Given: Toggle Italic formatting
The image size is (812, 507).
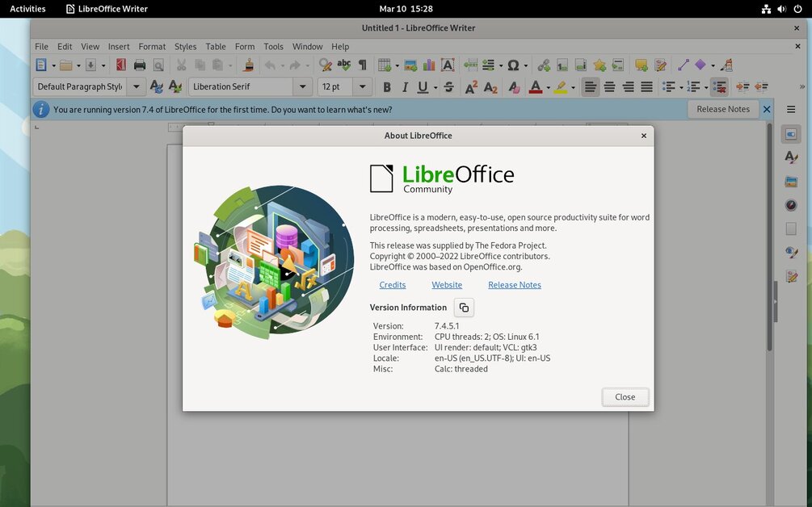Looking at the screenshot, I should click(x=405, y=87).
